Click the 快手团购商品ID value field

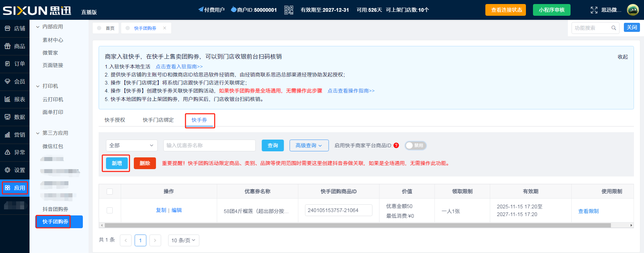coord(338,210)
